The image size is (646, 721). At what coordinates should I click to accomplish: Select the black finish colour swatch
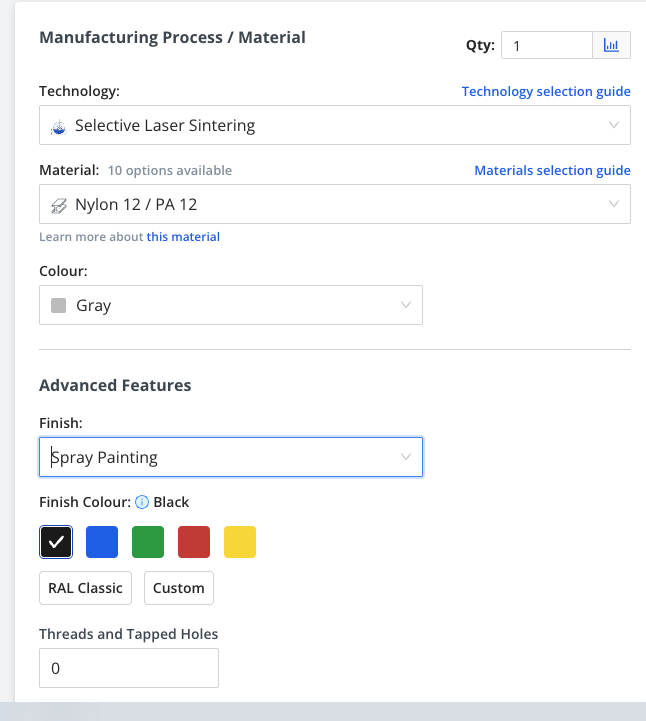click(x=56, y=542)
